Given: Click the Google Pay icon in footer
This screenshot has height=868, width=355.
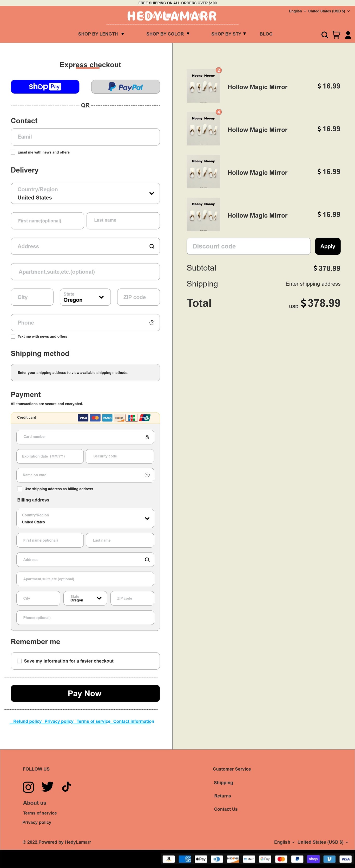Looking at the screenshot, I should [x=265, y=859].
